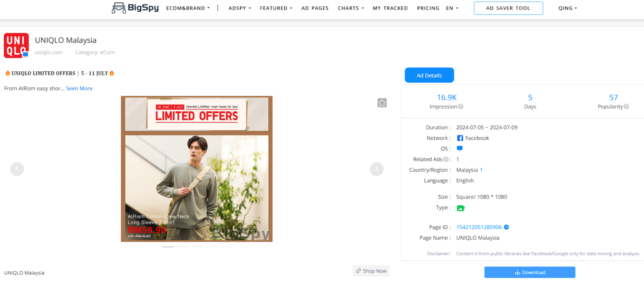Viewport: 644px width, 281px height.
Task: Click the Download button
Action: pyautogui.click(x=530, y=272)
